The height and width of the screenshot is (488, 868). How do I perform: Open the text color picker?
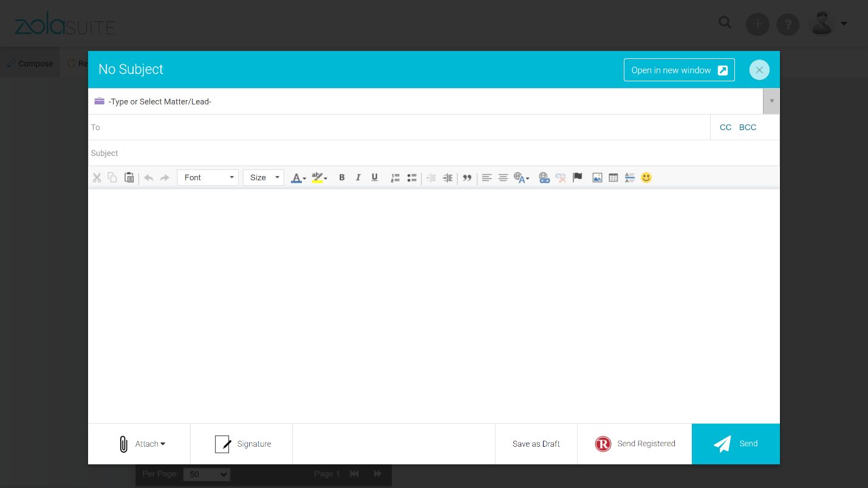tap(298, 178)
